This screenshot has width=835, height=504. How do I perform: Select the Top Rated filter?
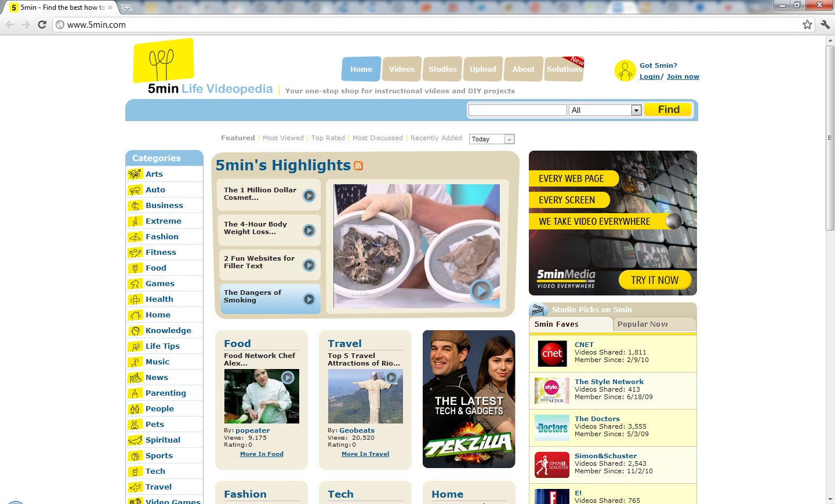point(328,138)
